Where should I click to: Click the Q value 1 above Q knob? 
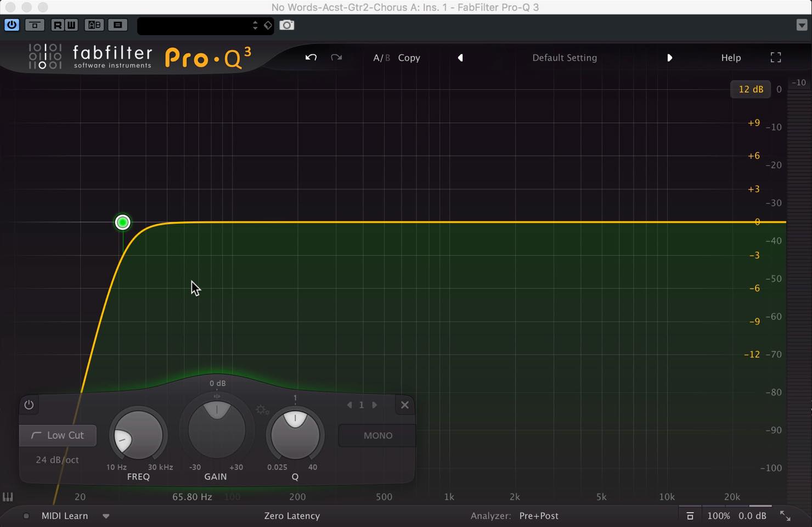(295, 398)
